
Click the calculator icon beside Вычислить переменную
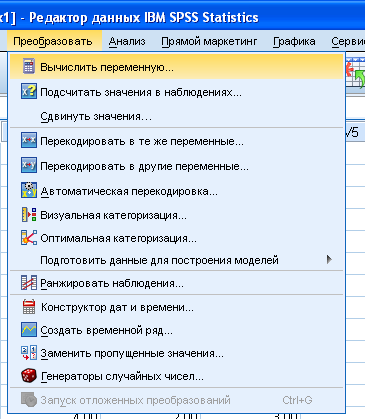pyautogui.click(x=29, y=66)
